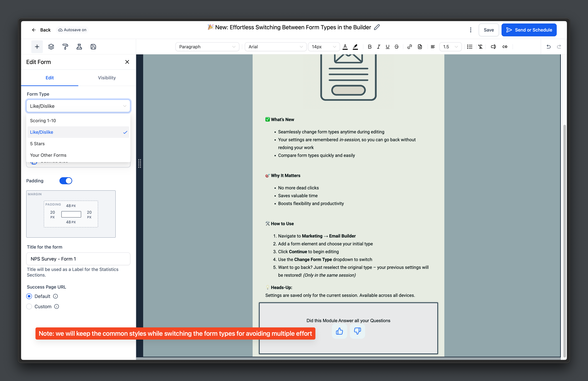The height and width of the screenshot is (381, 588).
Task: Choose Your Other Forms option
Action: click(x=78, y=155)
